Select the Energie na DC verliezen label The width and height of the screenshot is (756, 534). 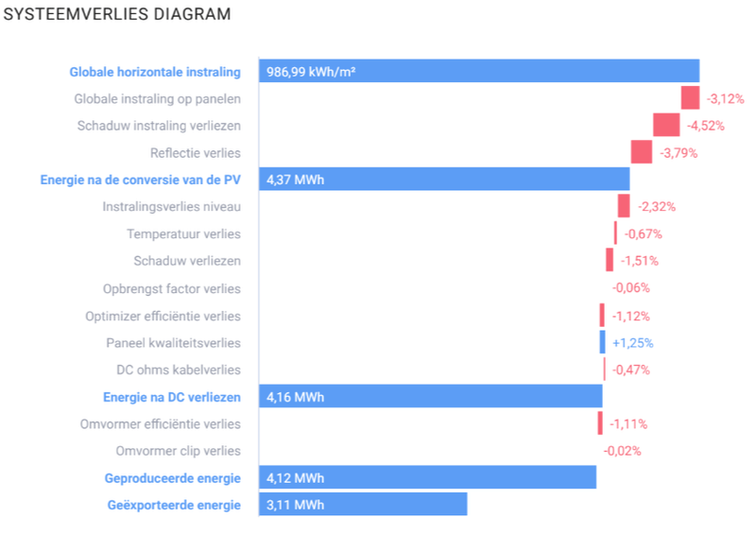tap(171, 397)
